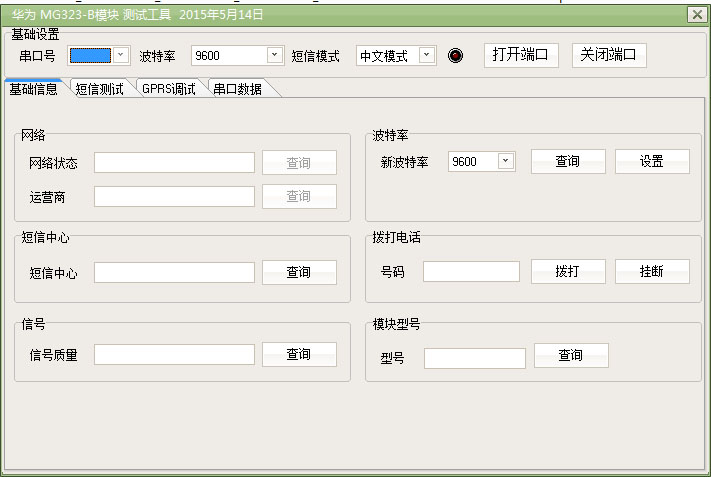The height and width of the screenshot is (477, 711).
Task: Open the GPRS调试 tab
Action: tap(169, 89)
